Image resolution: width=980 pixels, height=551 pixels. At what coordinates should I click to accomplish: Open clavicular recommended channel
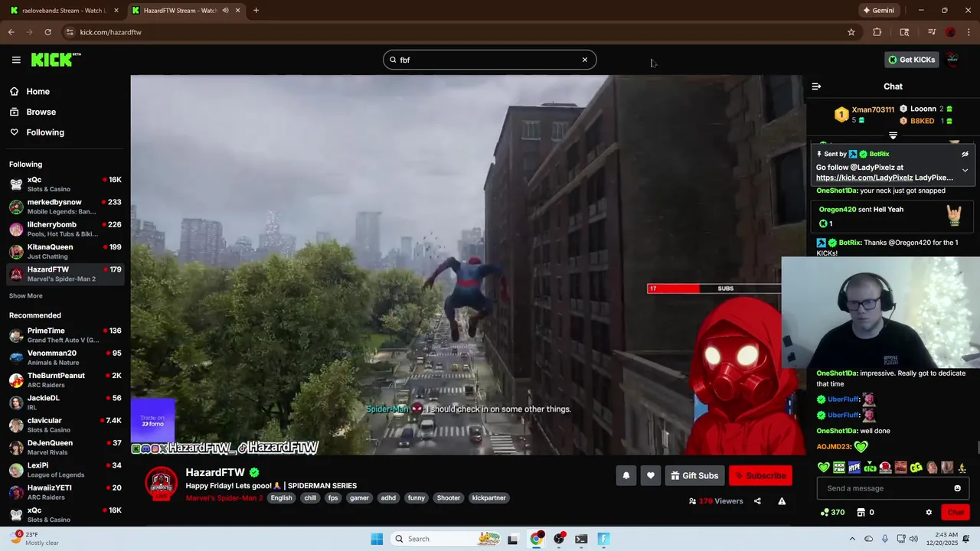pyautogui.click(x=65, y=425)
